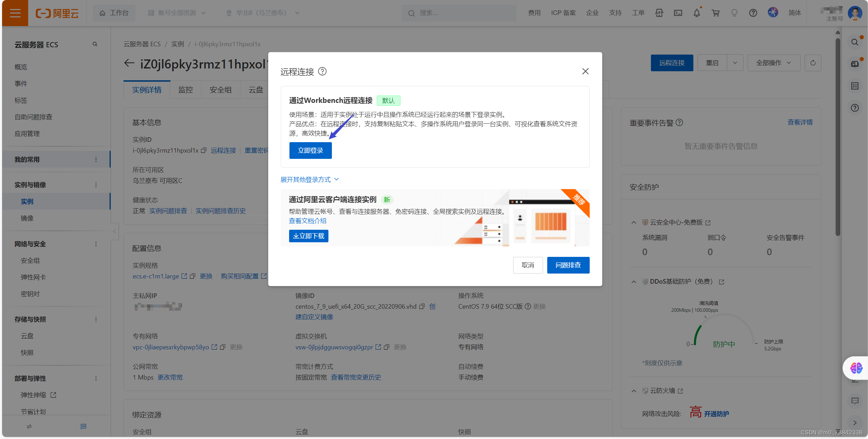Close the 远程连接 dialog
The width and height of the screenshot is (868, 439).
pos(585,71)
